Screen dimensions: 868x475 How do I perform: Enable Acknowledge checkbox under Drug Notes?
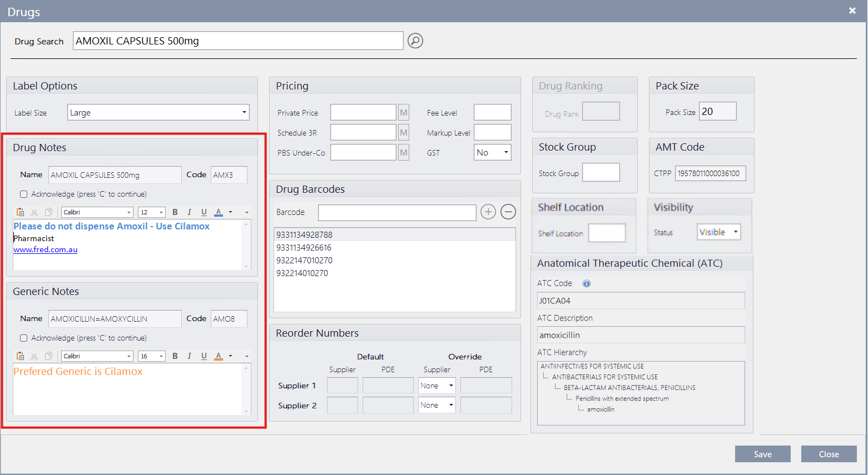point(24,194)
